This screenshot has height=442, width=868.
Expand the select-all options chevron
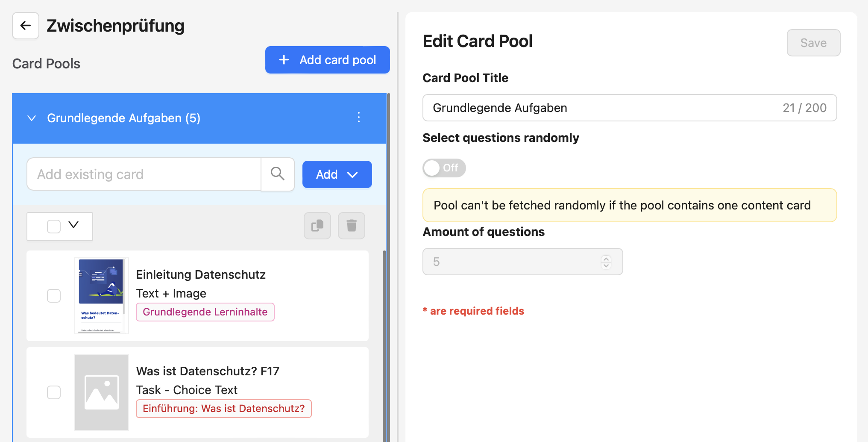(x=73, y=225)
